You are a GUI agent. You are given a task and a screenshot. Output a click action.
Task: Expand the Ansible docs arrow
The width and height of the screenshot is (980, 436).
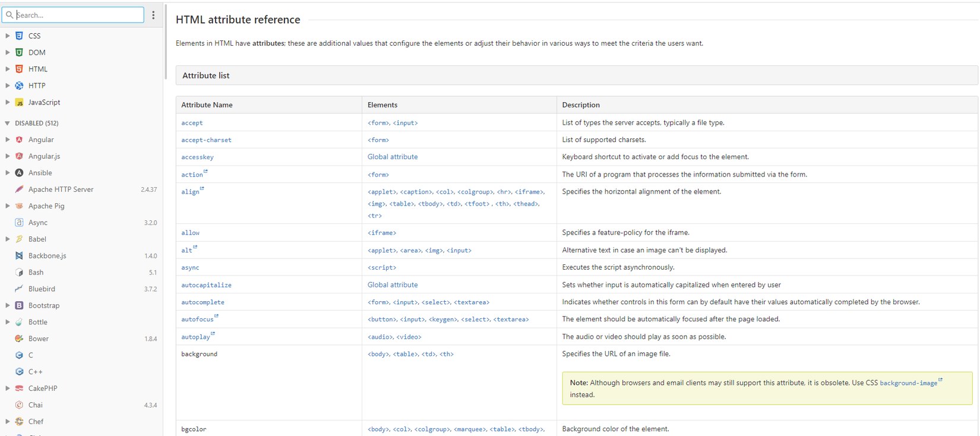coord(8,173)
